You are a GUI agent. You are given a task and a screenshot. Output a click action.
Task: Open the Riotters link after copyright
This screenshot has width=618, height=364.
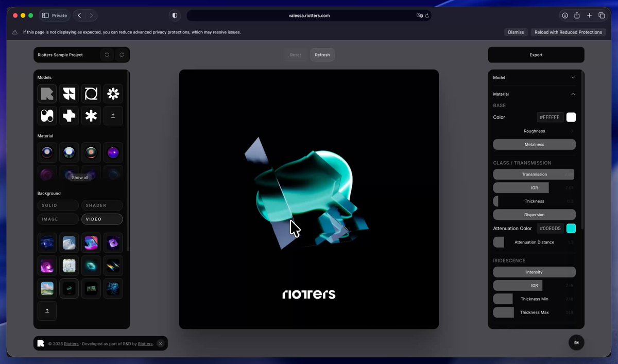[x=72, y=343]
